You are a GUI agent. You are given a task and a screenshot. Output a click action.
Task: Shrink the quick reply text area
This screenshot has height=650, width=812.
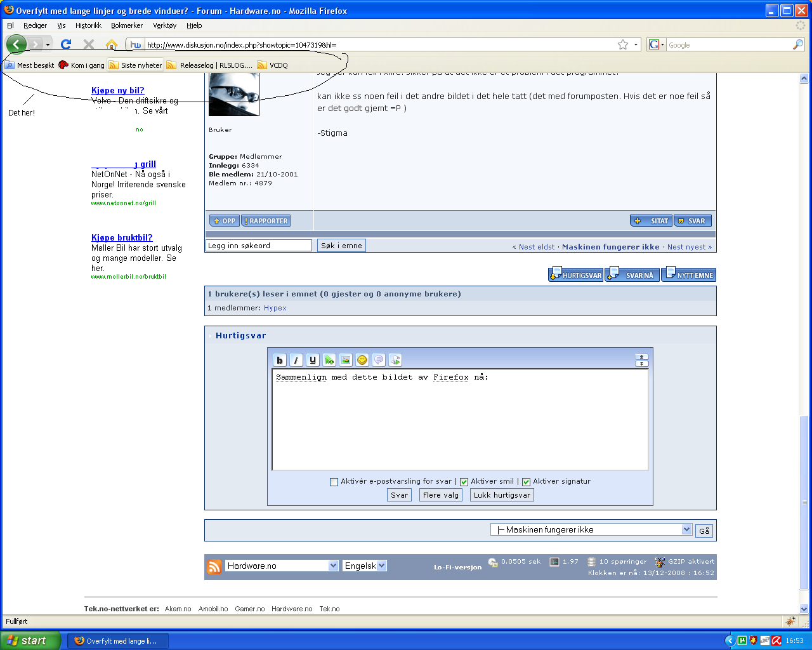click(642, 357)
